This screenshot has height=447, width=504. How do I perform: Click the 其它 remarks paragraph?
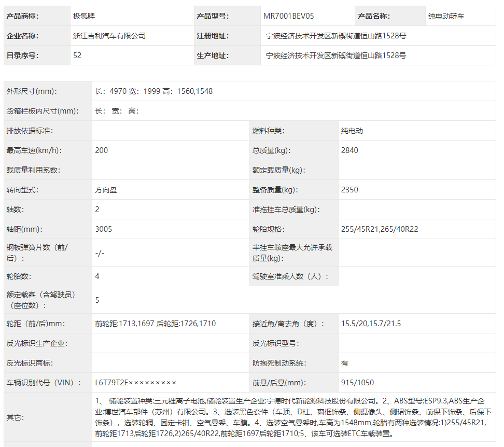pos(293,417)
